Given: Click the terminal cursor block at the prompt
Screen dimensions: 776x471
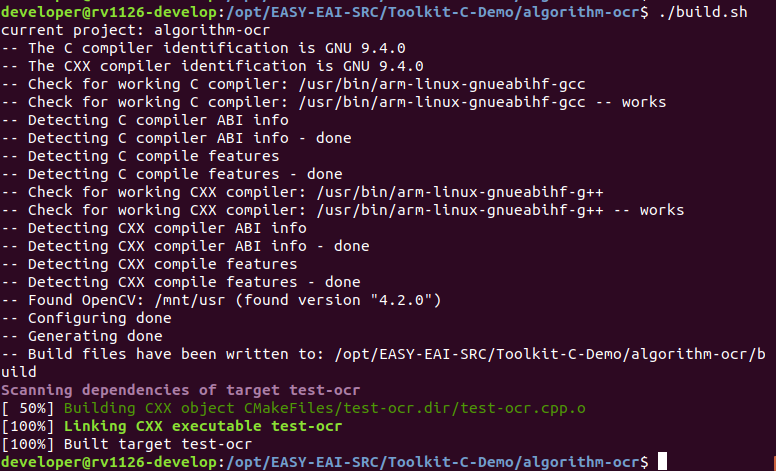Looking at the screenshot, I should point(662,461).
